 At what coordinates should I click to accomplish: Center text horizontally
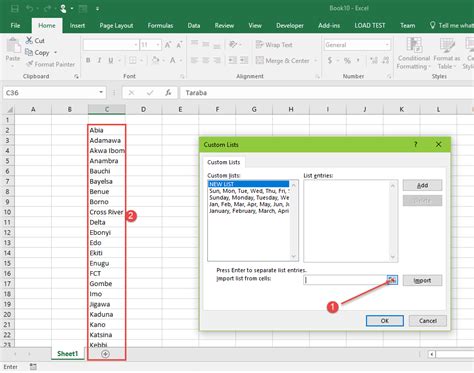(206, 60)
